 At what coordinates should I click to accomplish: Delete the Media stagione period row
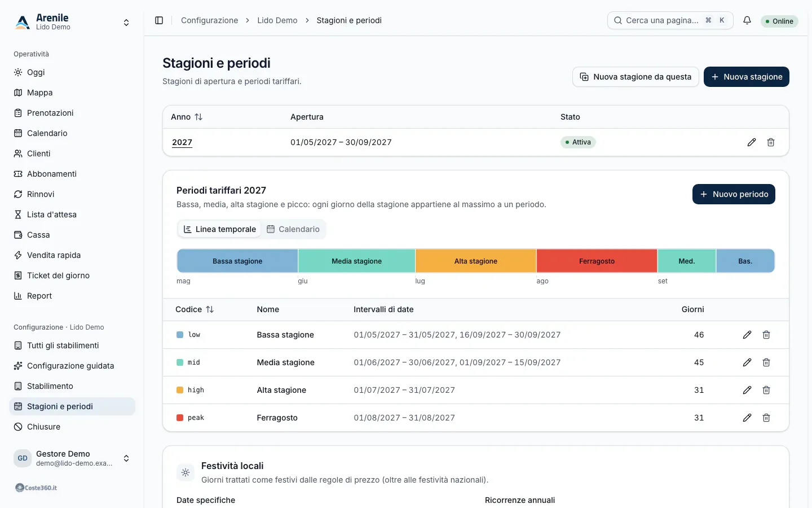[x=766, y=362]
